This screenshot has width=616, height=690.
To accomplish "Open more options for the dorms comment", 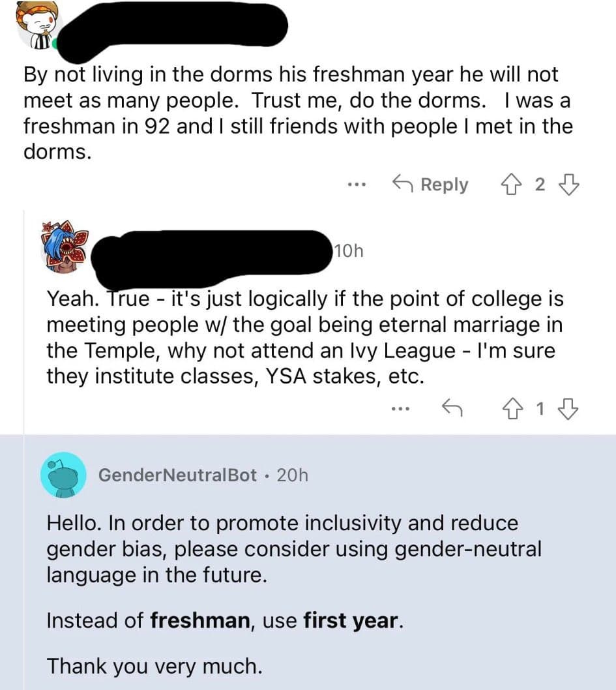I will (x=356, y=185).
